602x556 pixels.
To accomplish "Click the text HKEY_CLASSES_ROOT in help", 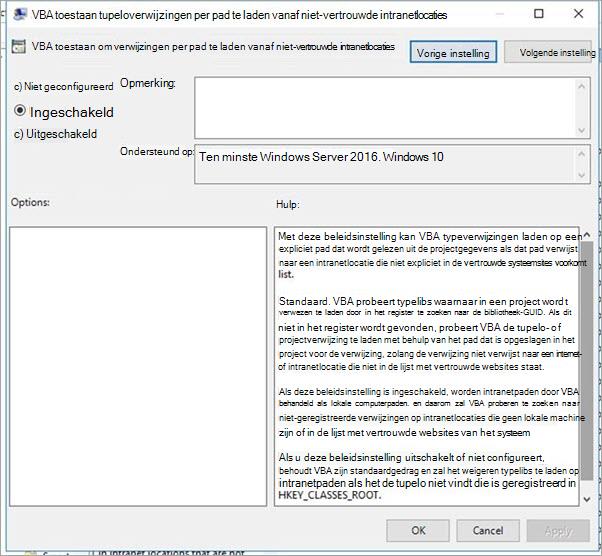I will click(x=330, y=495).
